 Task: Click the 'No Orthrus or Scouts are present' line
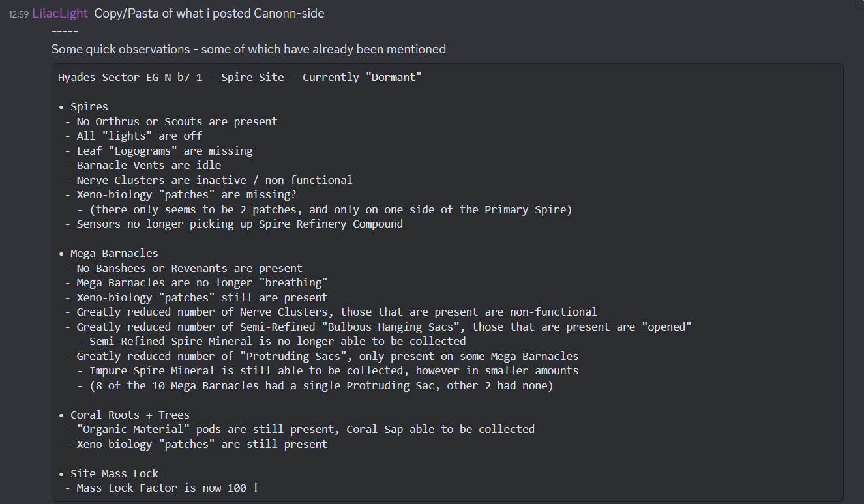point(171,121)
